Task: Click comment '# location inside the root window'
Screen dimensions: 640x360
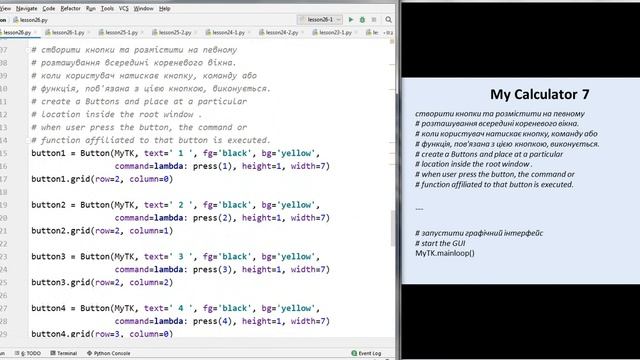Action: tap(116, 114)
